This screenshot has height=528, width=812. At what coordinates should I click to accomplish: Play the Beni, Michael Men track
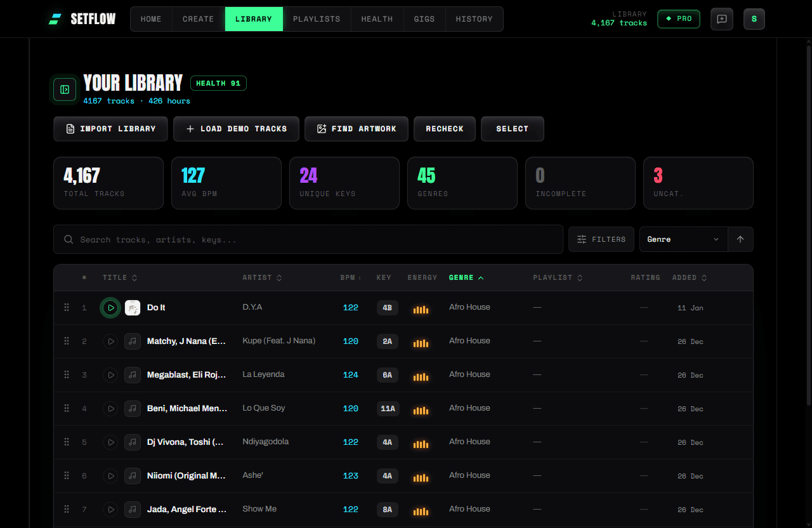pyautogui.click(x=110, y=409)
